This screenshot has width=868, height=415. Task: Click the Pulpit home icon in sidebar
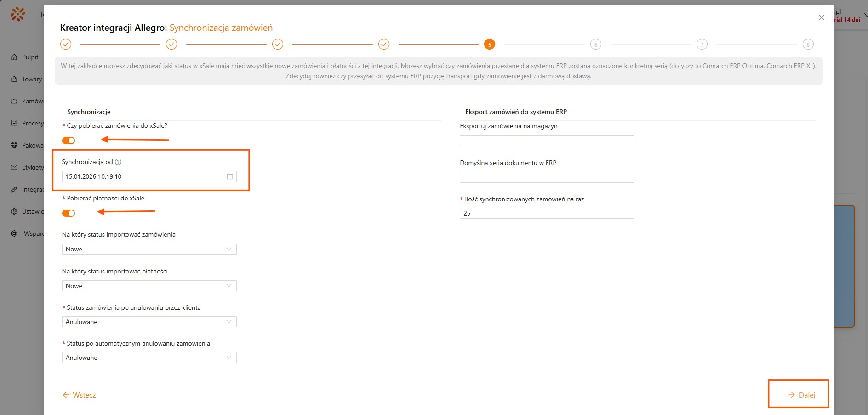click(14, 57)
